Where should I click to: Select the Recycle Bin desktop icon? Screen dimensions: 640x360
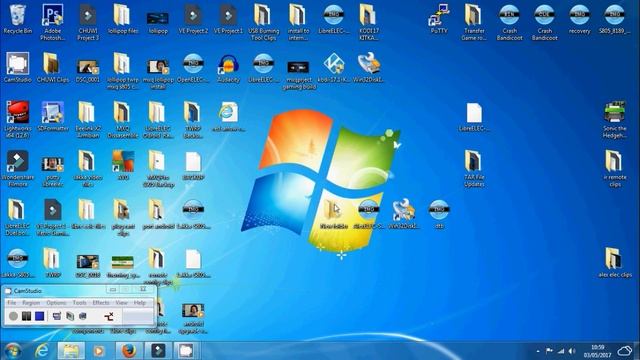pos(18,19)
